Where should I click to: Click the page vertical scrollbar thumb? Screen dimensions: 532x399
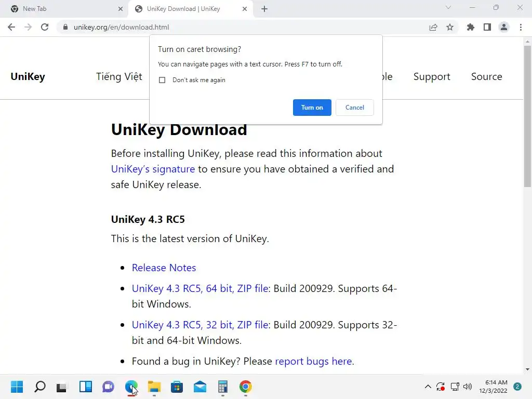point(527,116)
